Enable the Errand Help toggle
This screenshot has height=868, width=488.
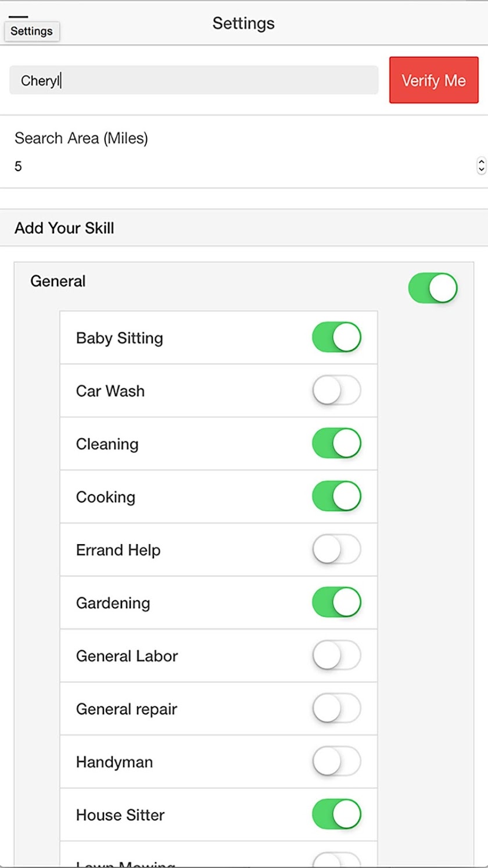[x=336, y=549]
